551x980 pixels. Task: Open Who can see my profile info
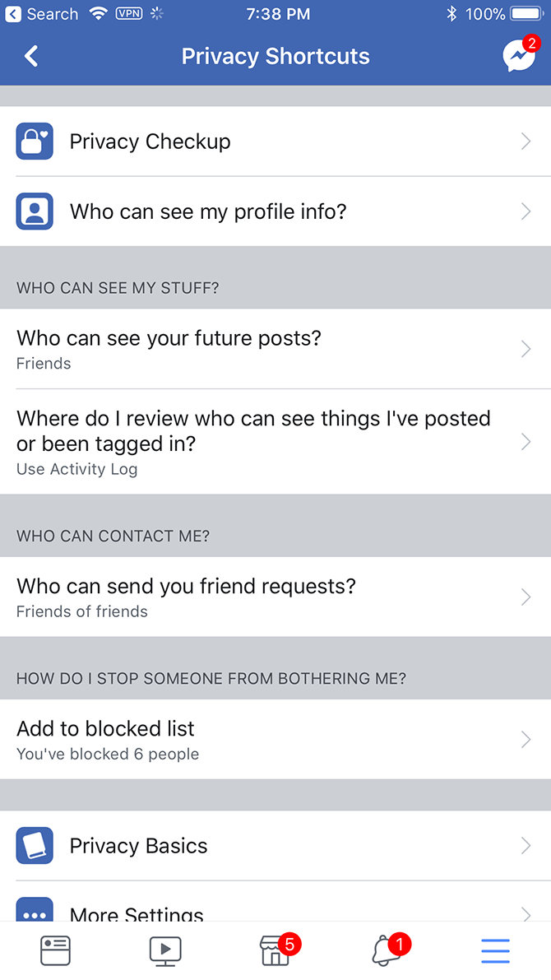click(x=208, y=211)
